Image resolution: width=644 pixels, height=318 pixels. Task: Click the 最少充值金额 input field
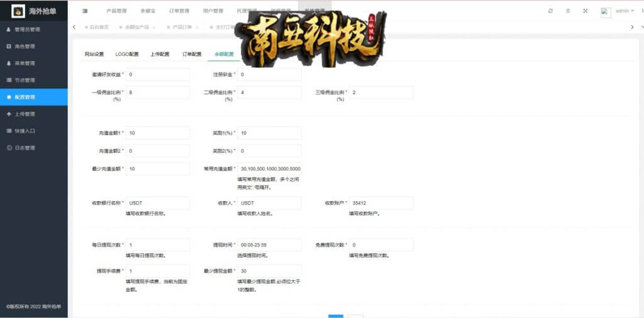[x=158, y=168]
